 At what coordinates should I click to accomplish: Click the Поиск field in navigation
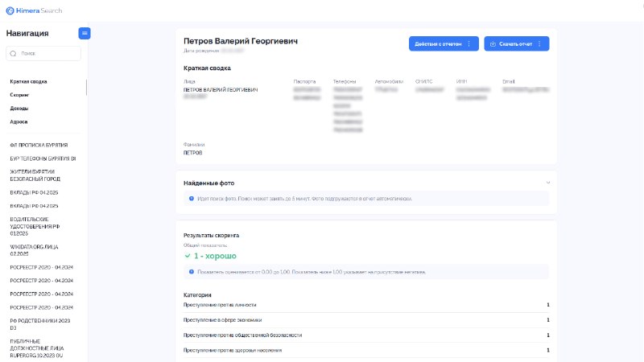43,53
